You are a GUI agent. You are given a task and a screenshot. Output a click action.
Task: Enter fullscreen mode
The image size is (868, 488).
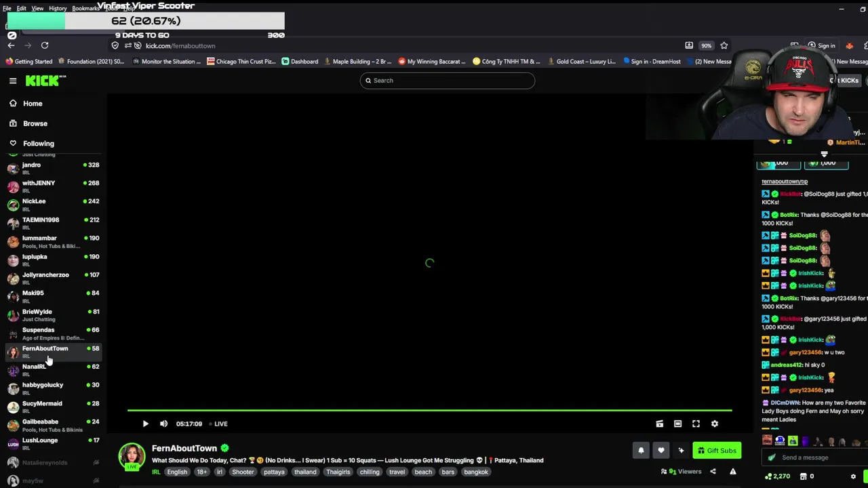(696, 424)
